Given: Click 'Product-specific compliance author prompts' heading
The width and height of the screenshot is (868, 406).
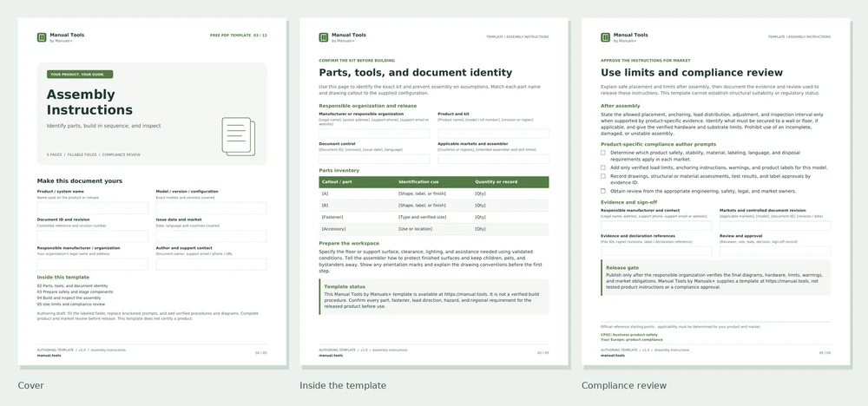Looking at the screenshot, I should pos(658,144).
